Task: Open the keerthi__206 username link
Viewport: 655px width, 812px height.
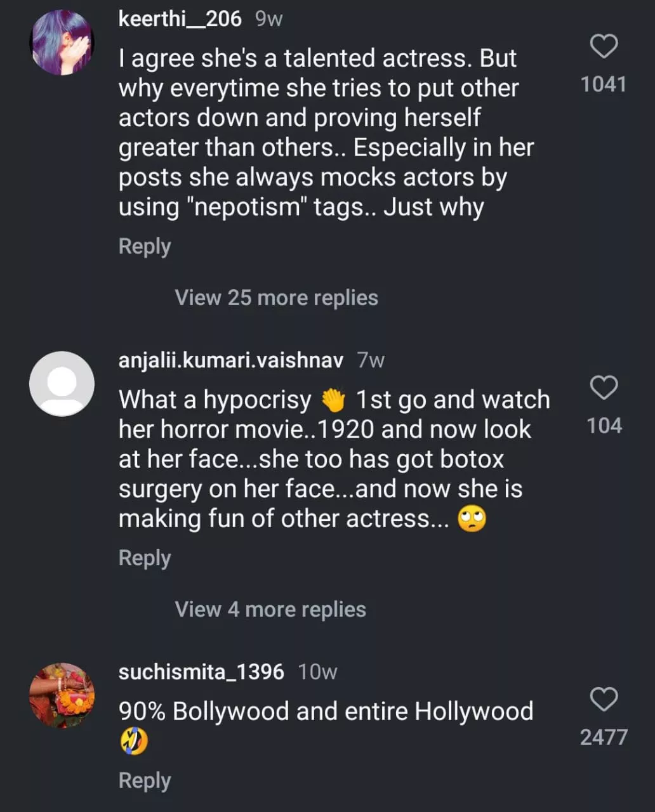Action: [x=180, y=19]
